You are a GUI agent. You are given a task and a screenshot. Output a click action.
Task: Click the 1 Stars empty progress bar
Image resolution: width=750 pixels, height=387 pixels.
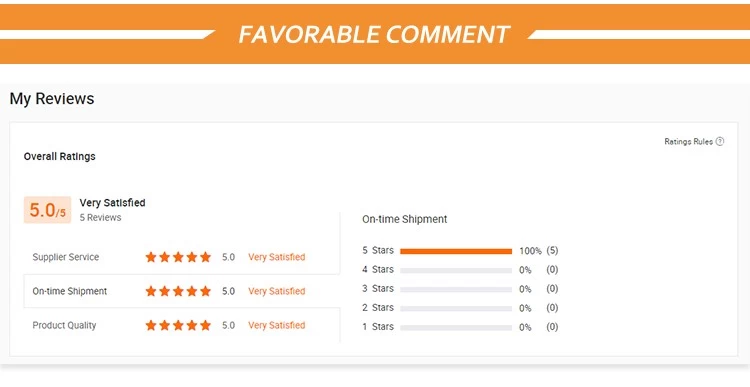[456, 328]
